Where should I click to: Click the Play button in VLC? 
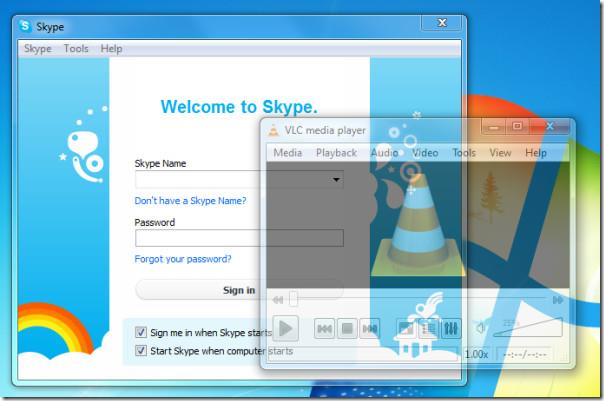[x=285, y=329]
